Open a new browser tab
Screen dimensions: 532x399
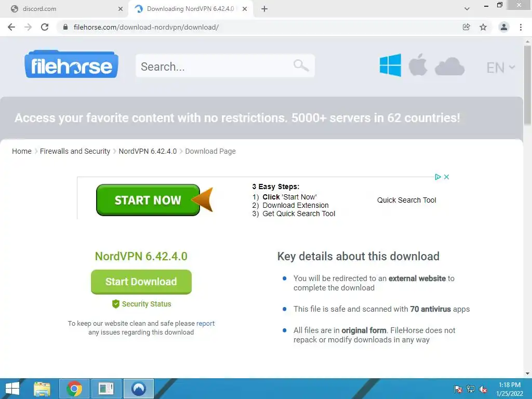pos(264,9)
